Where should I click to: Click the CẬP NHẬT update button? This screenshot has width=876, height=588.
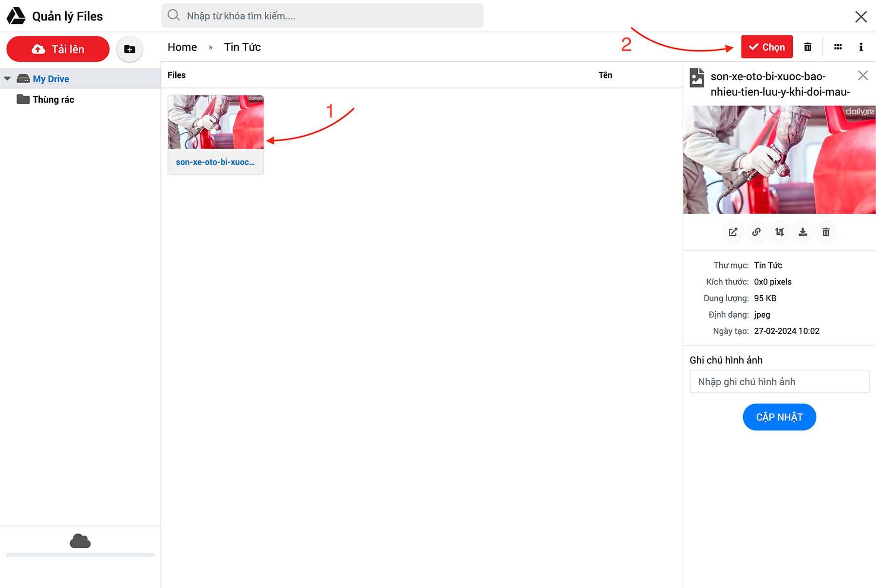pyautogui.click(x=779, y=417)
